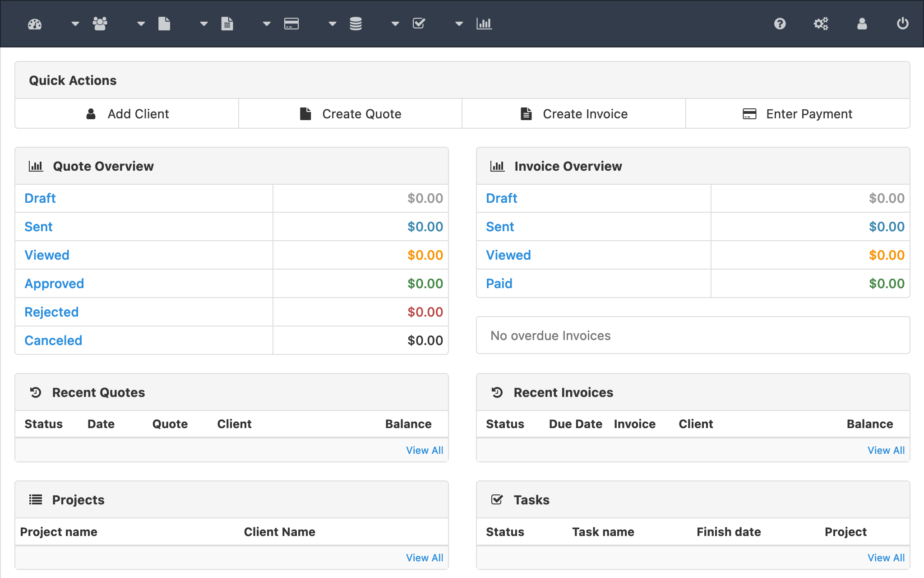Open Approved quotes link in Quote Overview
Image resolution: width=924 pixels, height=578 pixels.
pos(54,284)
